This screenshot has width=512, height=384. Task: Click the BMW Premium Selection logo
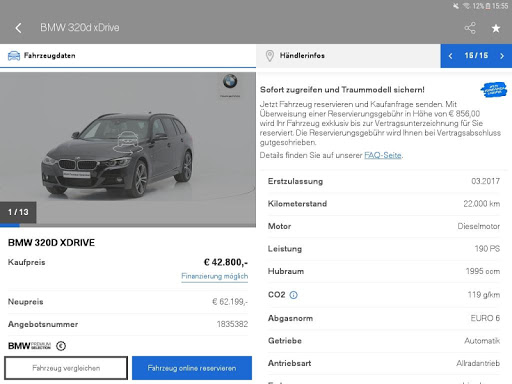[29, 346]
